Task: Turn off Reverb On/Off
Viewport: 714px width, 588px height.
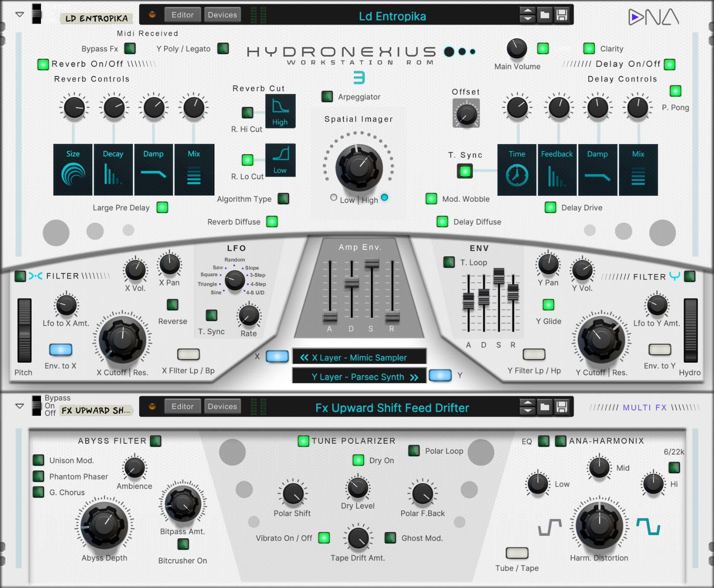Action: pos(43,64)
